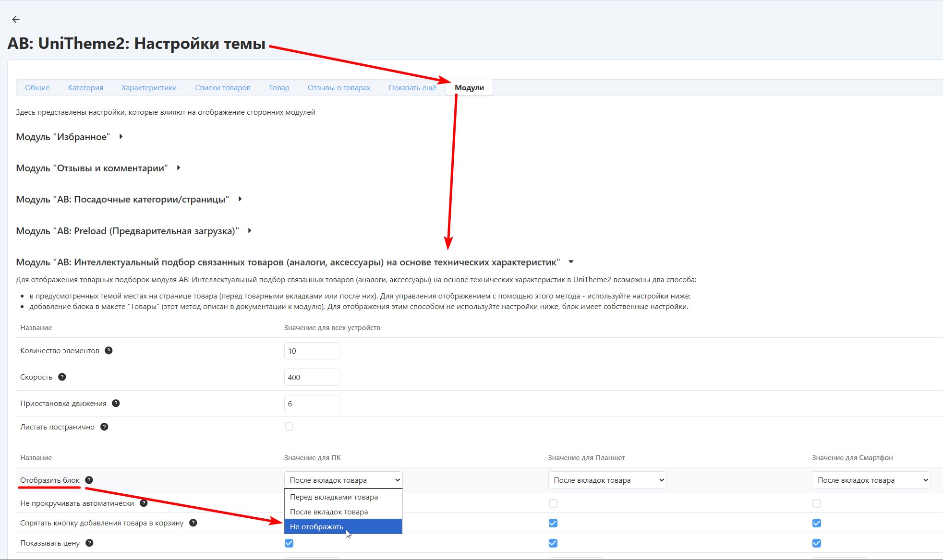Click Количество элементов input field
The image size is (943, 560).
[312, 351]
